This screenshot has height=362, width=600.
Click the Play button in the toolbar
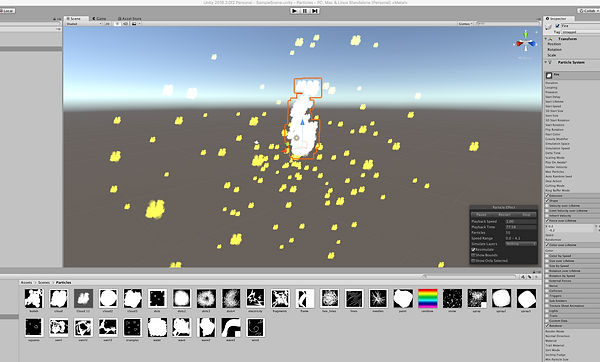click(x=294, y=11)
